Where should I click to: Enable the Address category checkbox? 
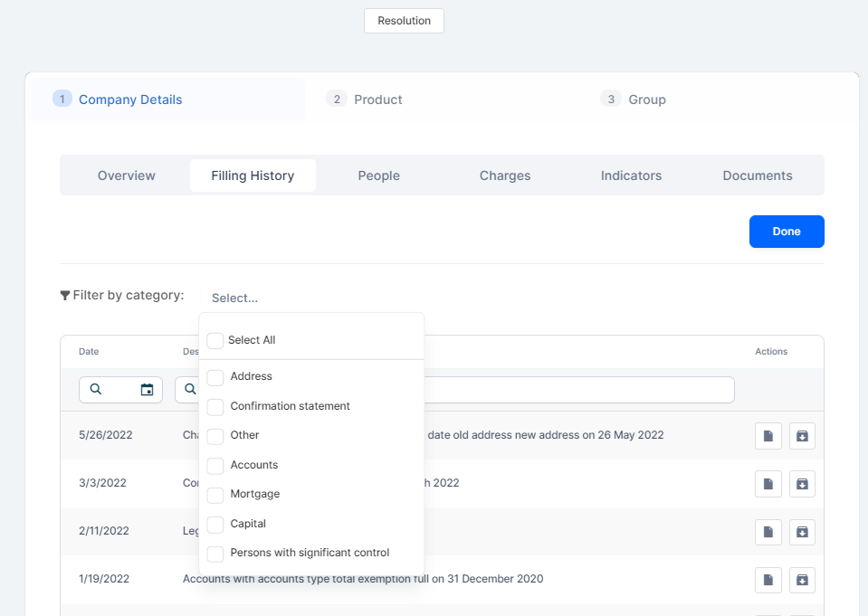[215, 377]
